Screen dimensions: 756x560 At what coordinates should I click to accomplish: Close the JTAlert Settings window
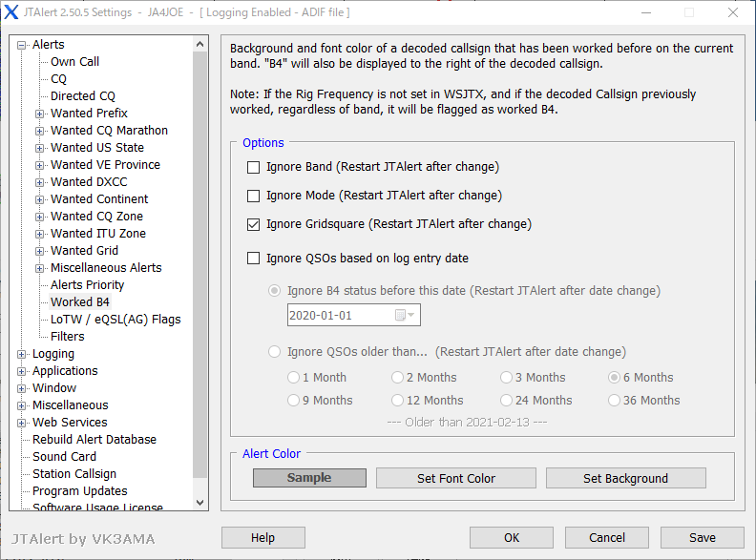[x=732, y=12]
